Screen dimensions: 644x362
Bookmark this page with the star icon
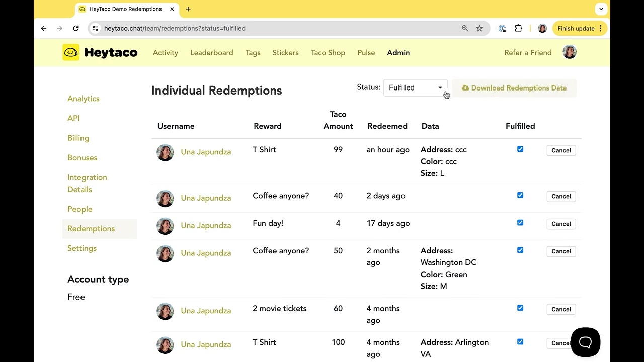tap(479, 29)
